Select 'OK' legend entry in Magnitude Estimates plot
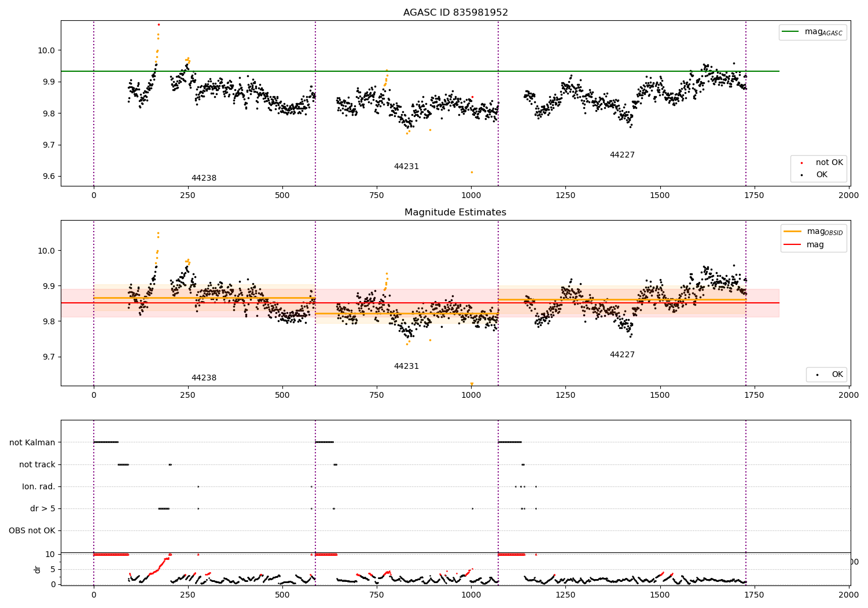The width and height of the screenshot is (868, 608). 837,375
